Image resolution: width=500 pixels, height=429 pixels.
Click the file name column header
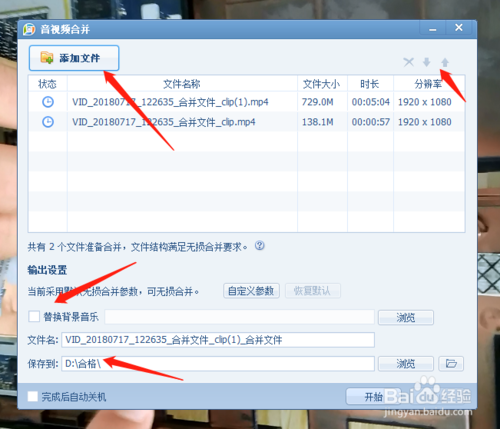tap(182, 84)
